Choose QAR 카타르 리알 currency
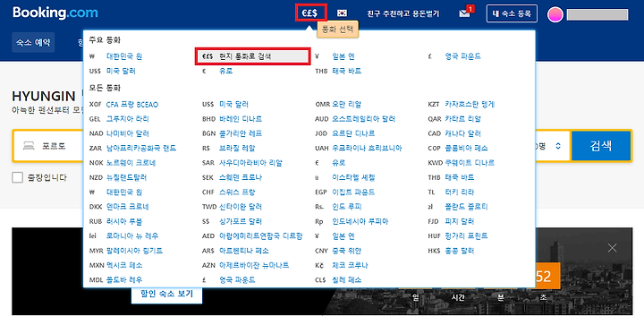The width and height of the screenshot is (644, 325). (454, 119)
